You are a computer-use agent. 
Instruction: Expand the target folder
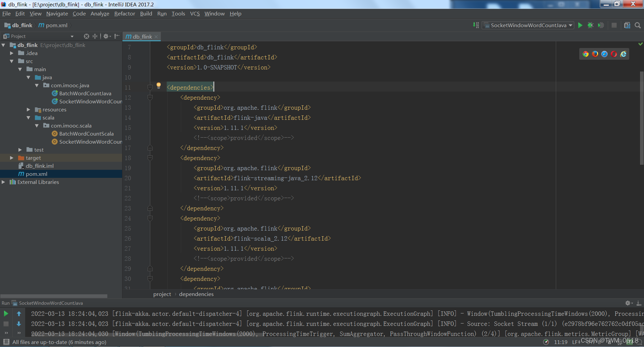click(x=12, y=158)
